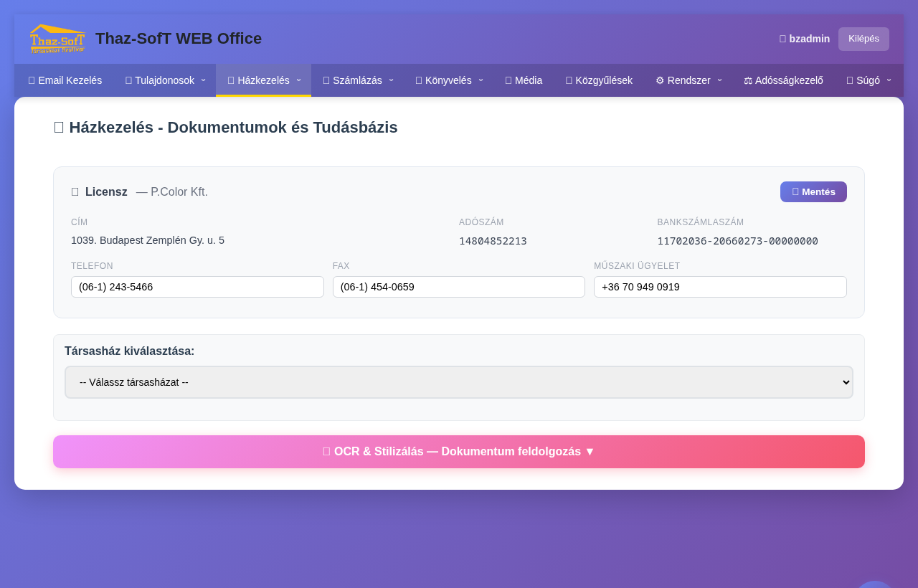Focus the Műszaki ügyelet input field

(x=720, y=287)
